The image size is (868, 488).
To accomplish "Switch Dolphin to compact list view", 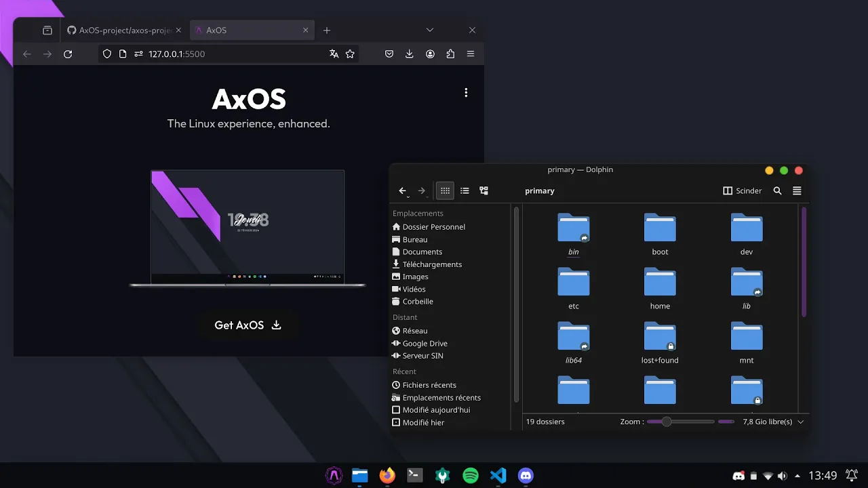I will pyautogui.click(x=465, y=191).
